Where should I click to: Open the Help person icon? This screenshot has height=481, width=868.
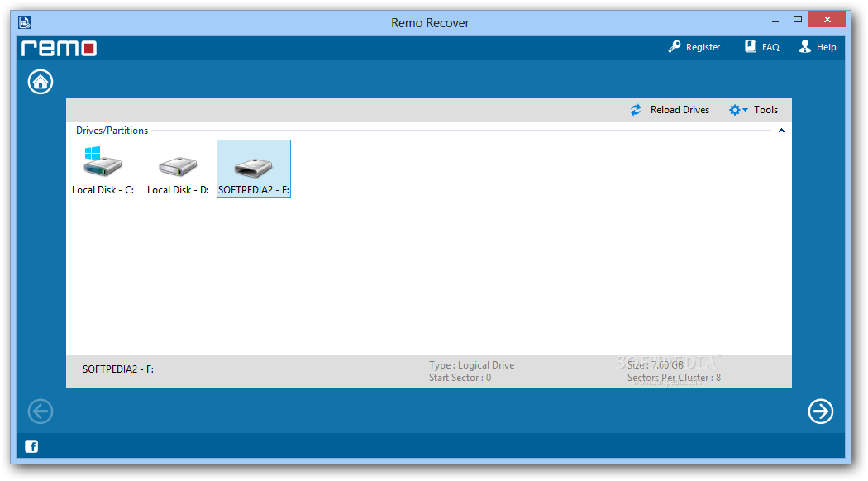(x=805, y=46)
